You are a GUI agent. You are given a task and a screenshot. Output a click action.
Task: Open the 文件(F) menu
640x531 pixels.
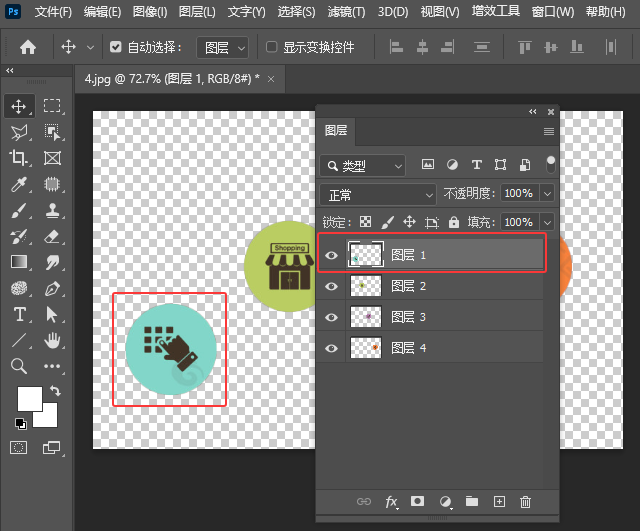[53, 12]
